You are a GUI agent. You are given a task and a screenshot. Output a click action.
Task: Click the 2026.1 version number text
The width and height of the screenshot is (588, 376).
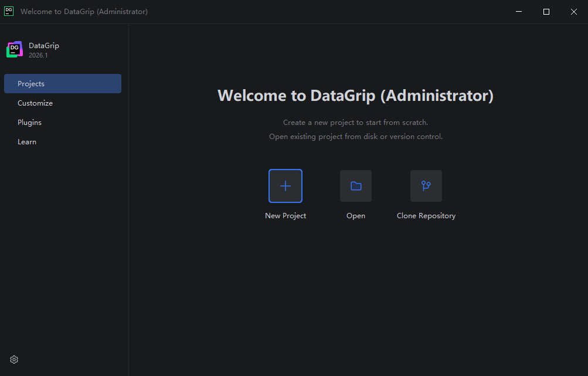[x=39, y=55]
